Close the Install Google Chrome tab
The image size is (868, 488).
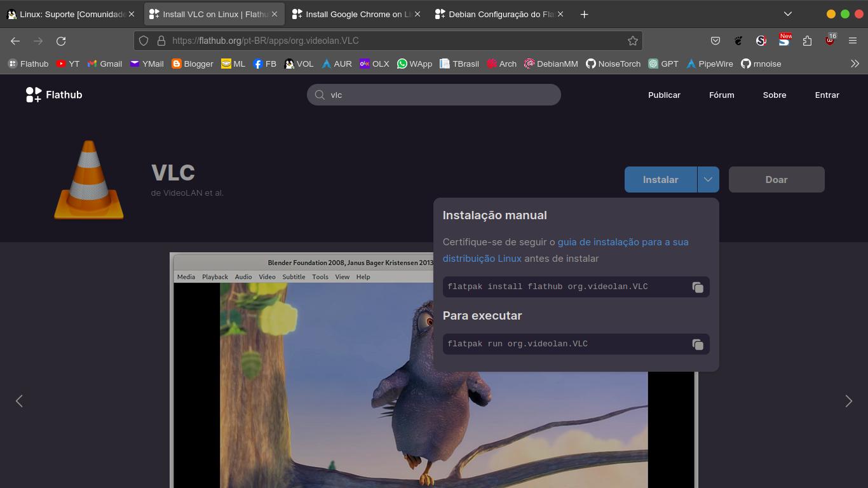coord(417,14)
